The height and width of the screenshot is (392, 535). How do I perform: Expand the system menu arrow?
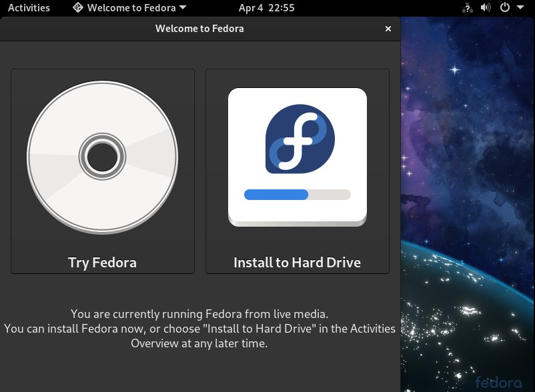520,7
